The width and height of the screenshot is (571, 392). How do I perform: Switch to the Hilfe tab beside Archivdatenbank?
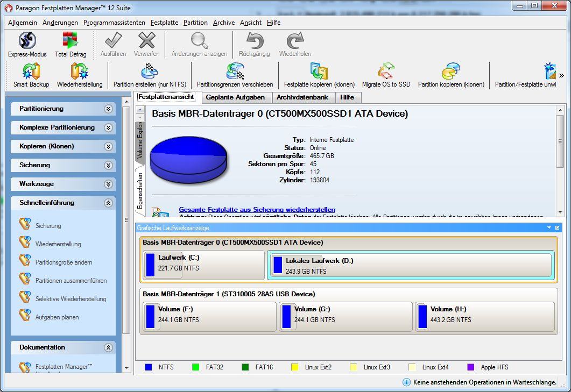tap(347, 97)
